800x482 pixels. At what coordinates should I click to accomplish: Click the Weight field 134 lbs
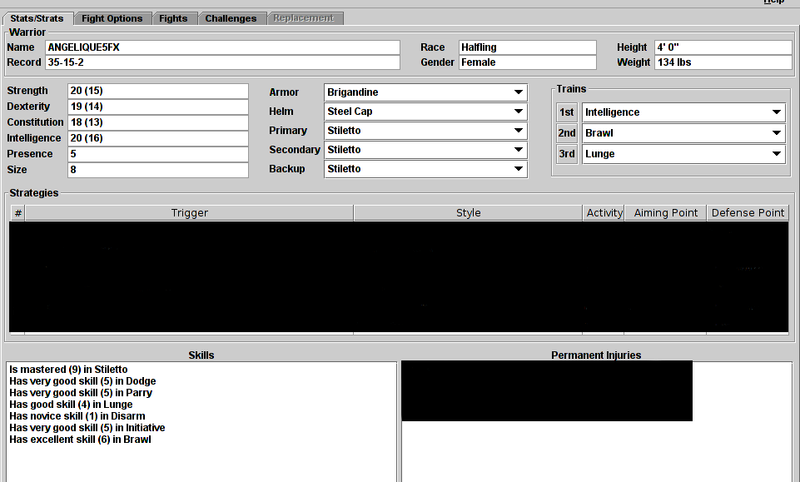[723, 62]
